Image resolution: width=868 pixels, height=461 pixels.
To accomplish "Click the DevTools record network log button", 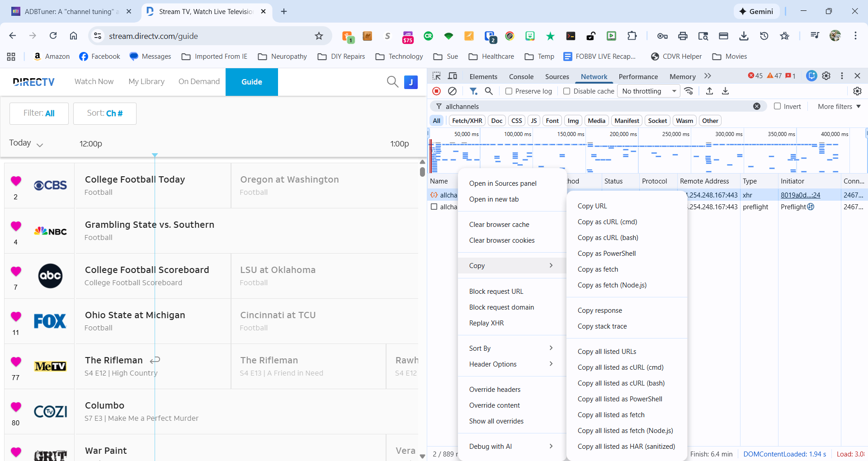I will tap(436, 91).
